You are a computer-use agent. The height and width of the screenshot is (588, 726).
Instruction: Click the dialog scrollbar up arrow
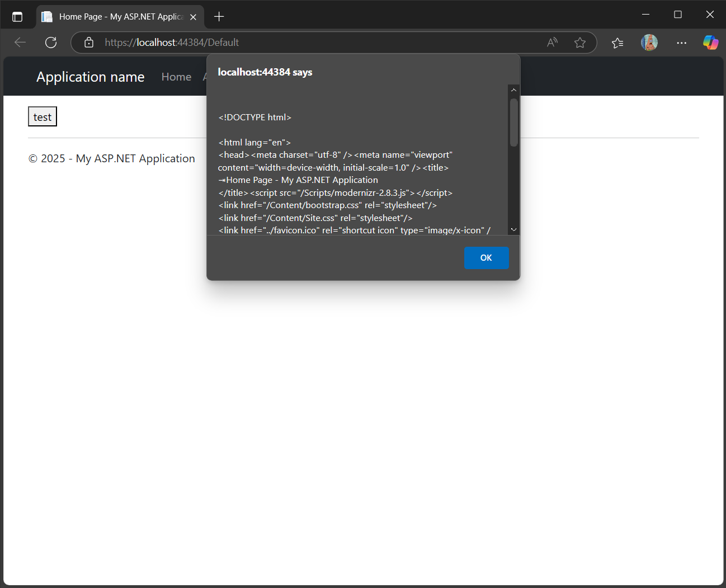pos(513,90)
